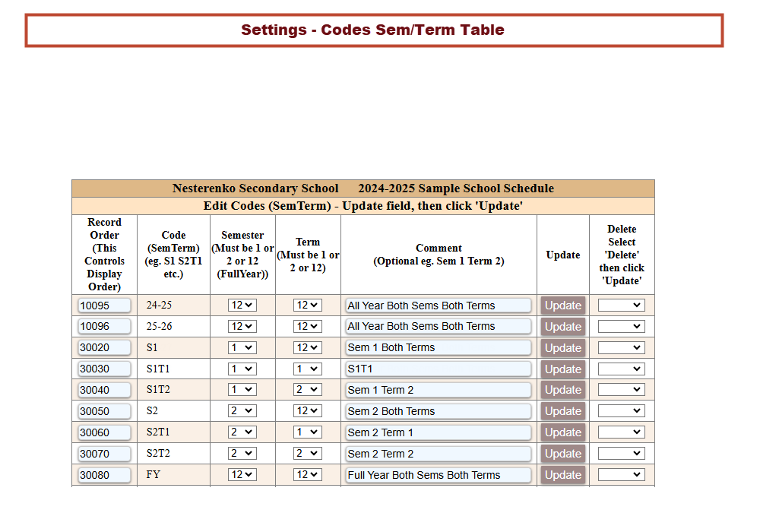Edit 'Full Year Both Sems Both Terms' comment
The width and height of the screenshot is (760, 532).
pyautogui.click(x=438, y=475)
